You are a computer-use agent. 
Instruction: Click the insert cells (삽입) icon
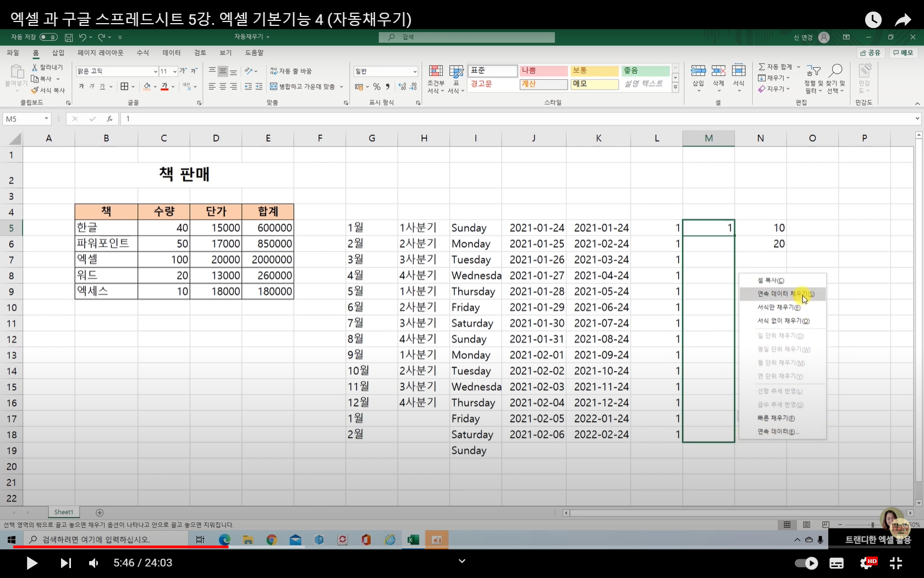(x=698, y=71)
